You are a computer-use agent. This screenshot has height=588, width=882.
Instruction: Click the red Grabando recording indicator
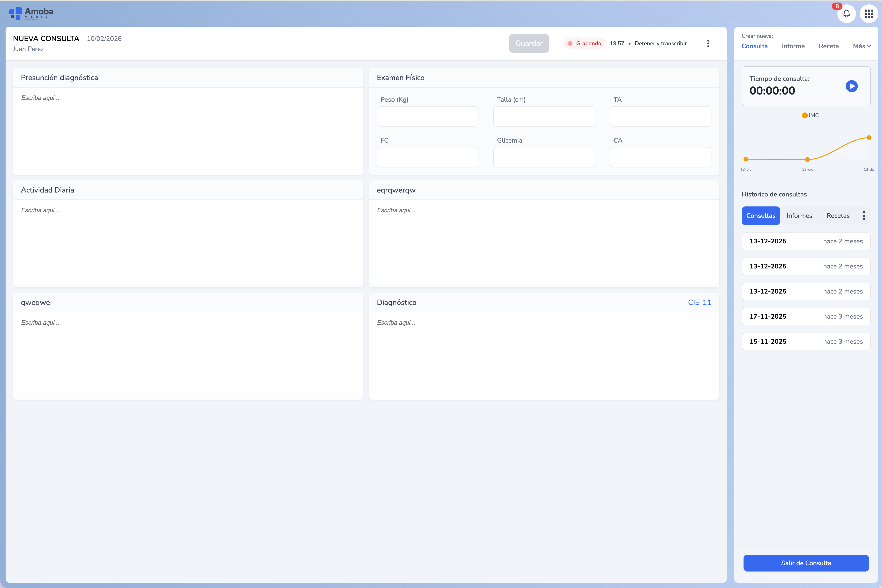(584, 43)
